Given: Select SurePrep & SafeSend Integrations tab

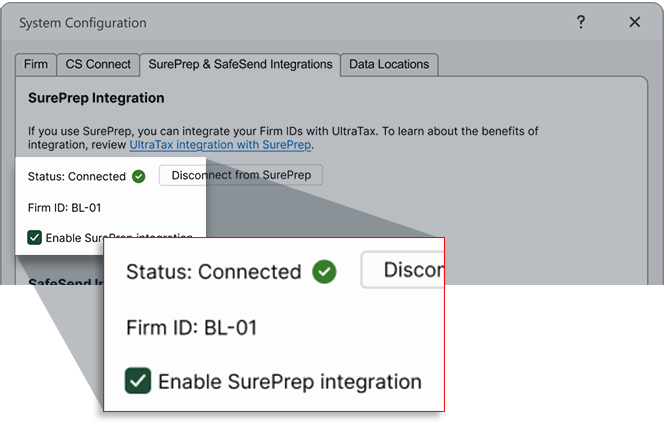Looking at the screenshot, I should click(240, 64).
